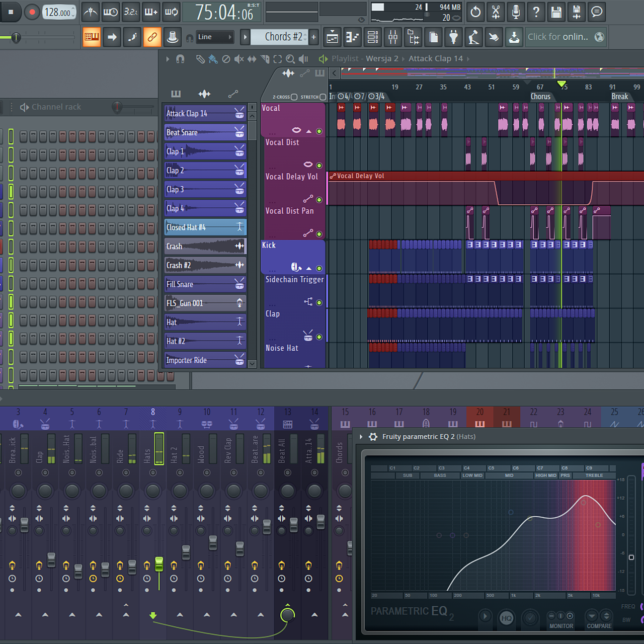Expand the Fruity parametric EQ 2 menu arrow
Image resolution: width=644 pixels, height=644 pixels.
click(361, 437)
